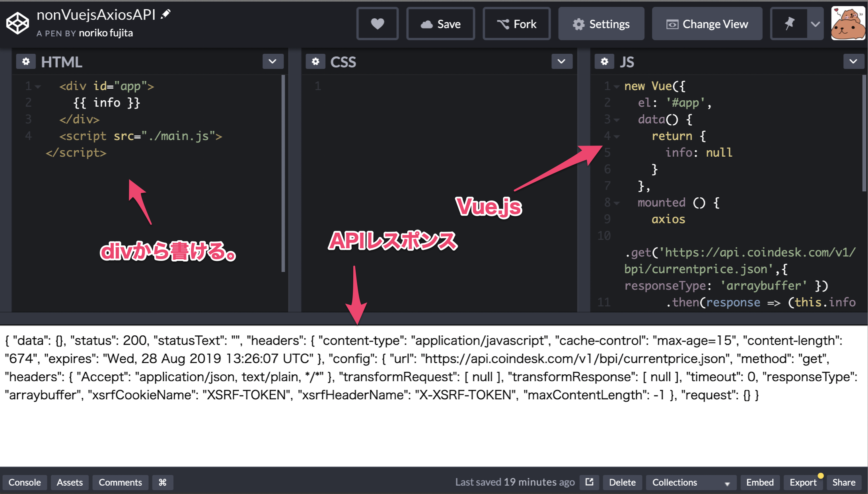Collapse JS fold at return line 4

pos(616,136)
